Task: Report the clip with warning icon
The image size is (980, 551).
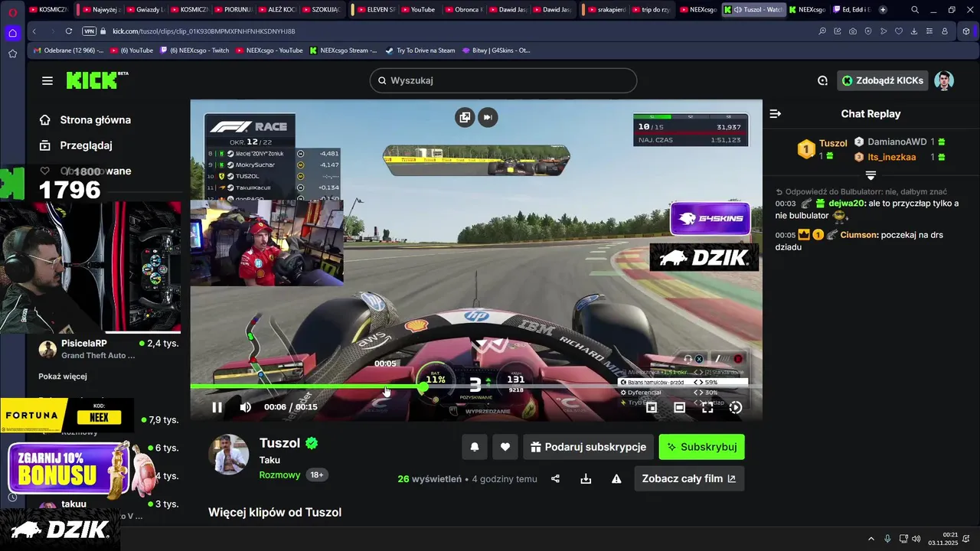Action: tap(616, 479)
